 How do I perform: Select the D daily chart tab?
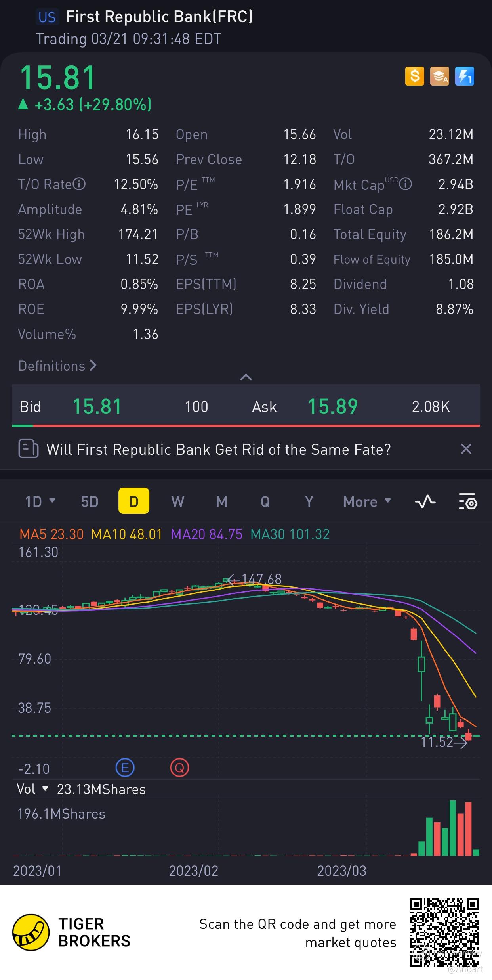pyautogui.click(x=134, y=501)
